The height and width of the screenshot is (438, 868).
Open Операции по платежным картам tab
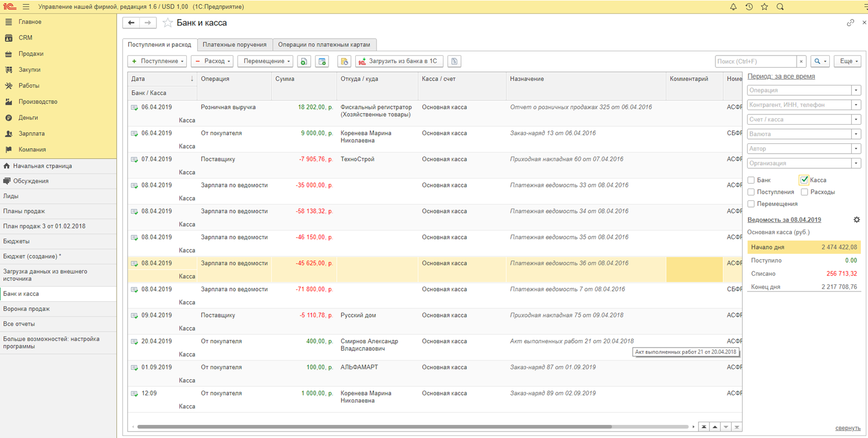coord(324,45)
